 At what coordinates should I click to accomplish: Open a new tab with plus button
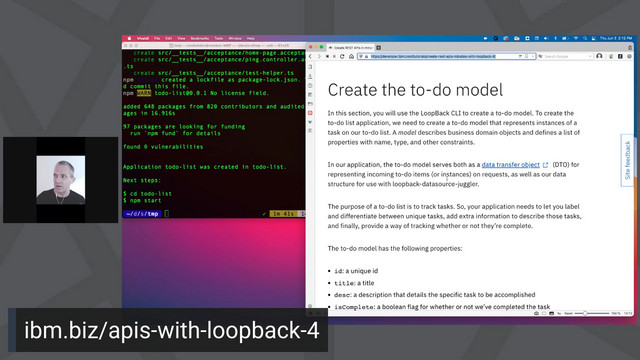click(x=378, y=47)
